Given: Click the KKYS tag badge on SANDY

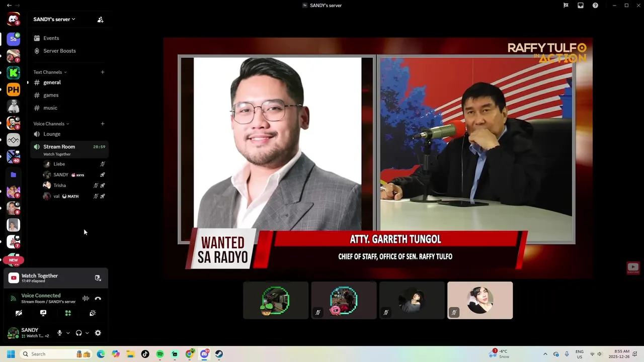Looking at the screenshot, I should click(x=78, y=175).
